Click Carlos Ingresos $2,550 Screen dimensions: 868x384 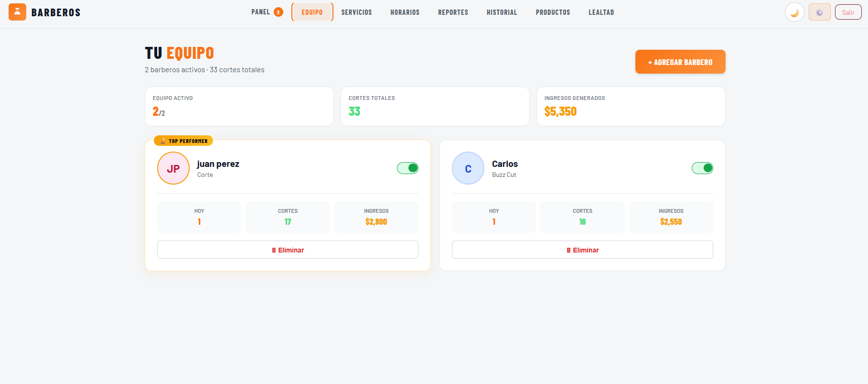(671, 217)
